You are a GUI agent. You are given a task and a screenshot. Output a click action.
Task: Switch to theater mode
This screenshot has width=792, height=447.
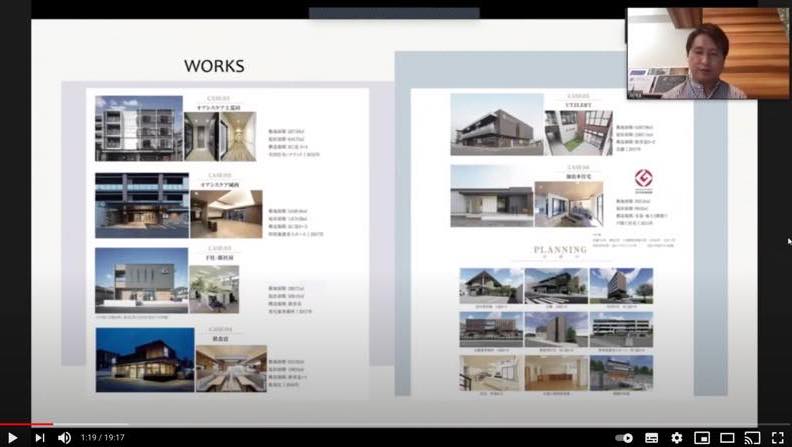[727, 437]
